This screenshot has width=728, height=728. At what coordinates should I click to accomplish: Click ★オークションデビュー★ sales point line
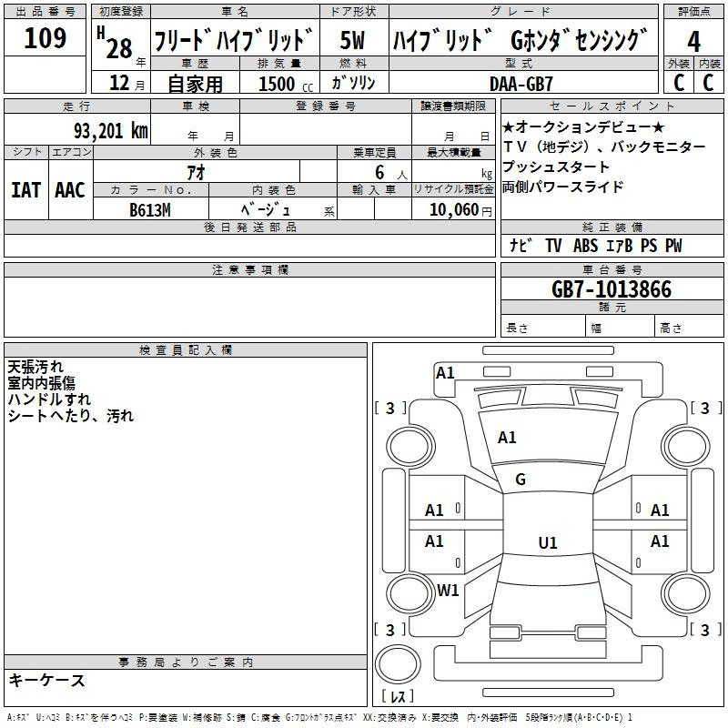pos(583,126)
